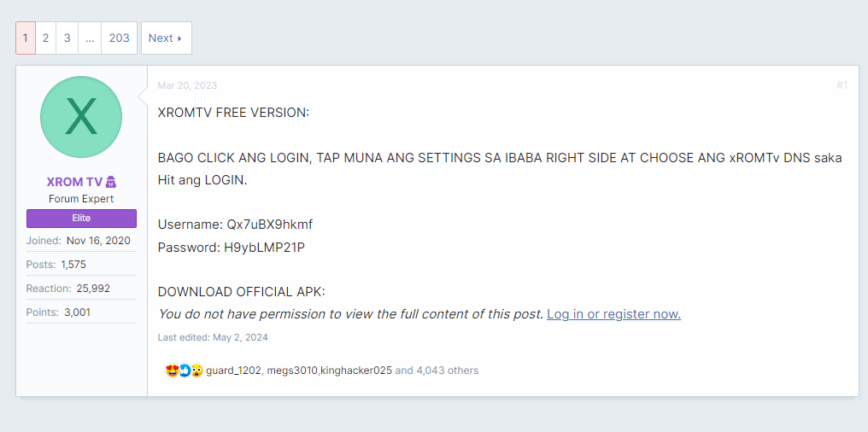The height and width of the screenshot is (432, 868).
Task: Jump to last page 203
Action: (120, 38)
